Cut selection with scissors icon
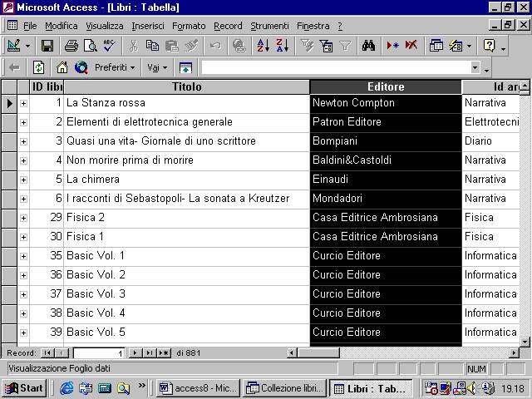Screen dimensions: 532x399 coord(133,46)
